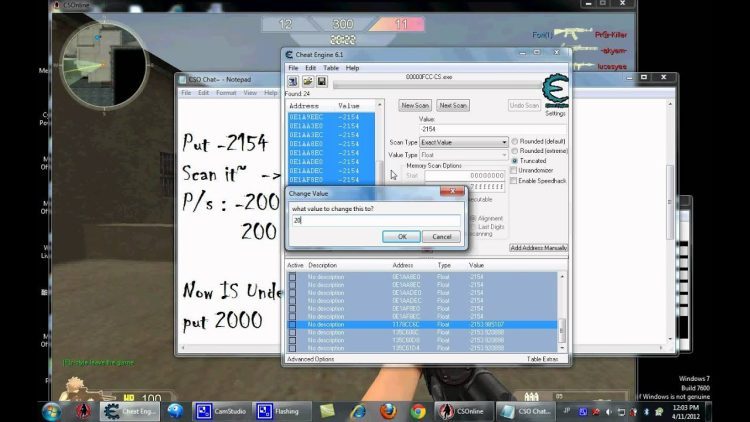Tick Active box for the highlighted -2153.985107 row

pos(292,324)
